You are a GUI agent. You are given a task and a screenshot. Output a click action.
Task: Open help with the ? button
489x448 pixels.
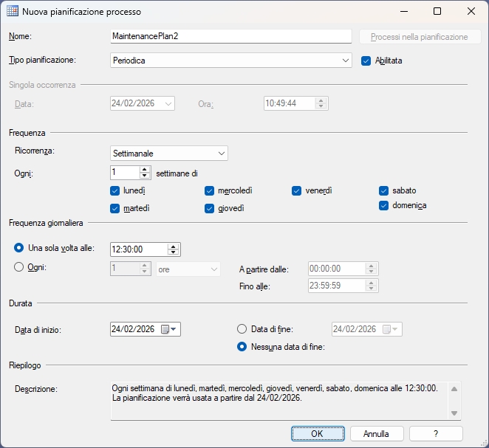436,433
